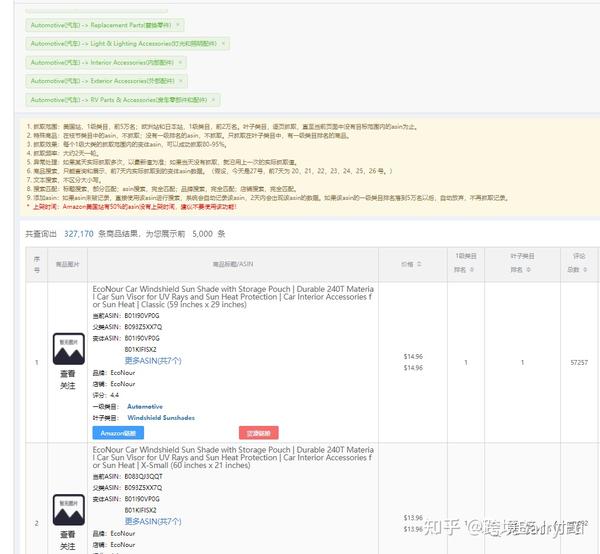
Task: Select the 5,000 displayed count
Action: (x=202, y=234)
